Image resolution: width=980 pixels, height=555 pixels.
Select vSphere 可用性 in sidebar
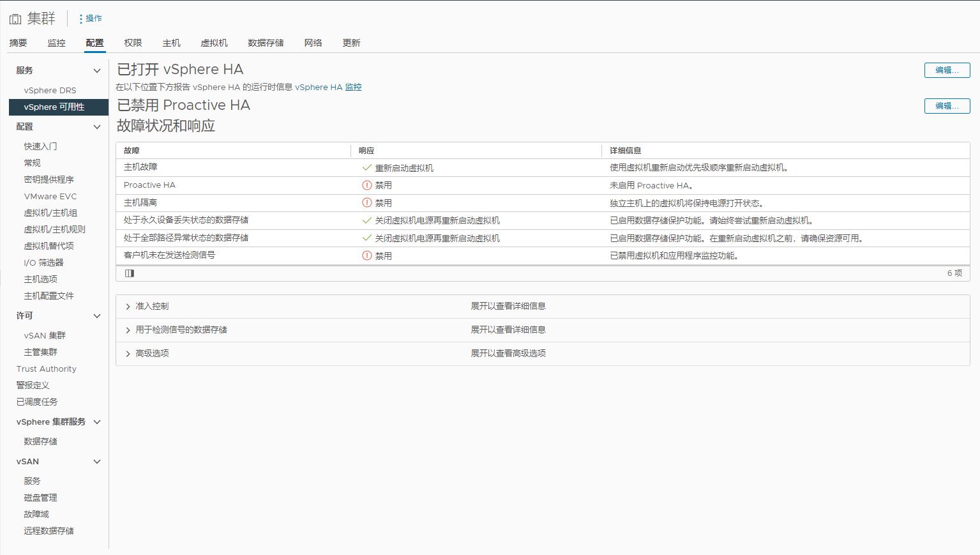click(59, 107)
